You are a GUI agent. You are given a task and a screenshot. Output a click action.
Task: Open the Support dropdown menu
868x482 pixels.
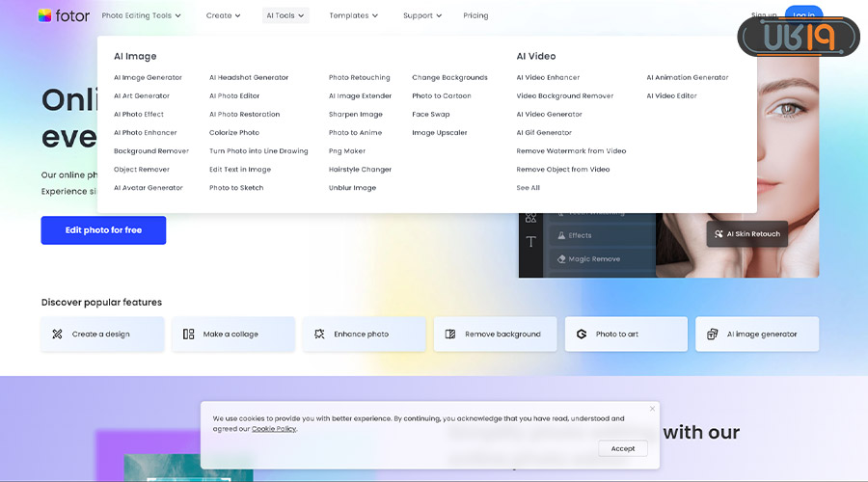tap(422, 15)
